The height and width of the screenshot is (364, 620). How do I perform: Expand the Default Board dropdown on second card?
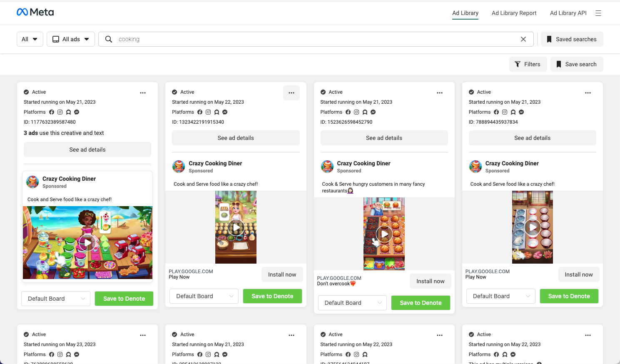(204, 296)
